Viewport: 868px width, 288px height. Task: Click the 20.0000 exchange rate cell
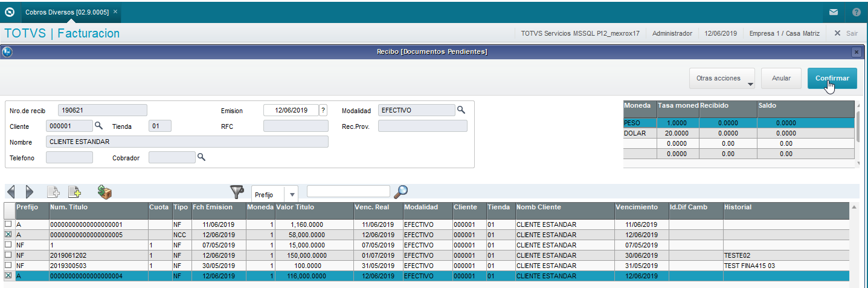677,133
